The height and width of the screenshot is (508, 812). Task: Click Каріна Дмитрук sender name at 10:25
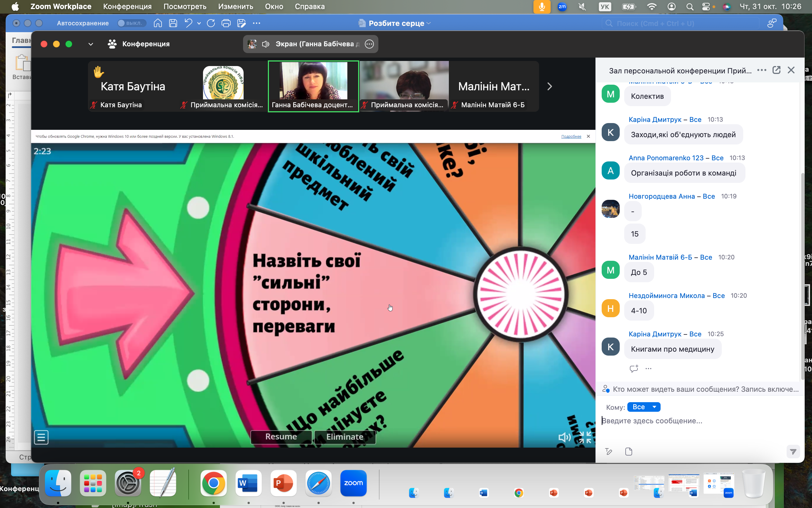click(655, 334)
